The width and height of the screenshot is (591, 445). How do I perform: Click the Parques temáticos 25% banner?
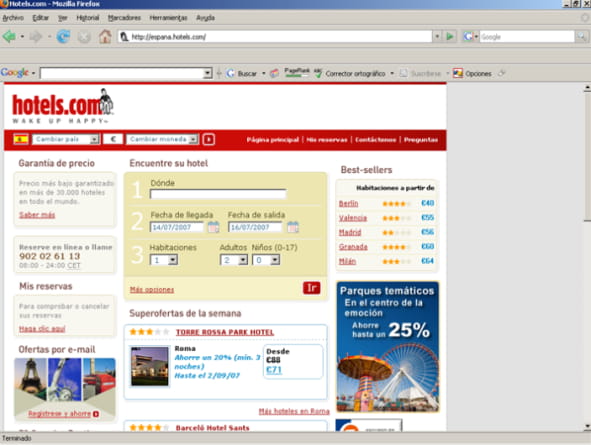[x=387, y=347]
